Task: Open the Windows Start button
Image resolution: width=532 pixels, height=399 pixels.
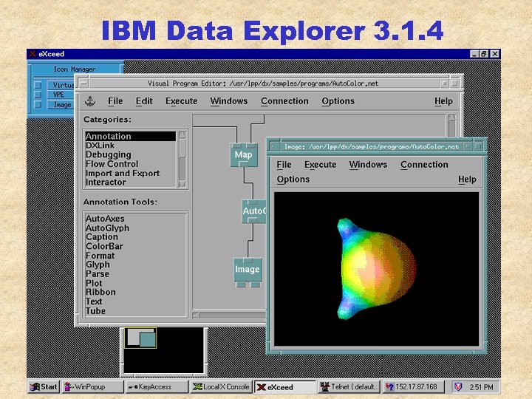Action: pyautogui.click(x=44, y=386)
